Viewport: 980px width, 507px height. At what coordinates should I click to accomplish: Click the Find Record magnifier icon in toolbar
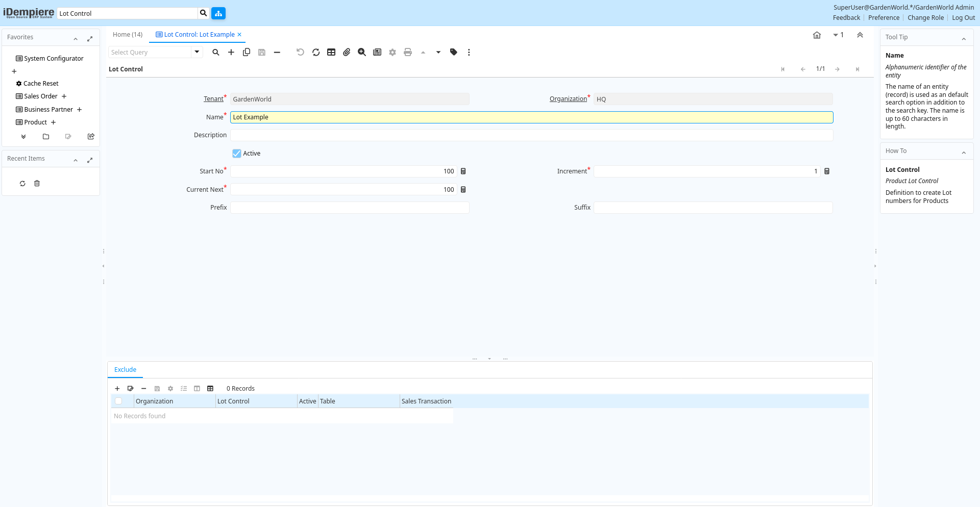[x=216, y=52]
